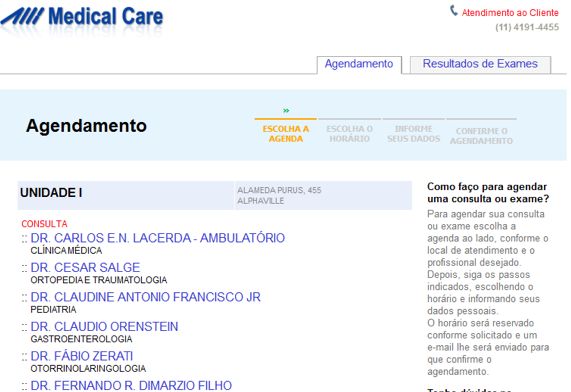
Task: Click the address Alameda Purus, 455
Action: pos(279,190)
